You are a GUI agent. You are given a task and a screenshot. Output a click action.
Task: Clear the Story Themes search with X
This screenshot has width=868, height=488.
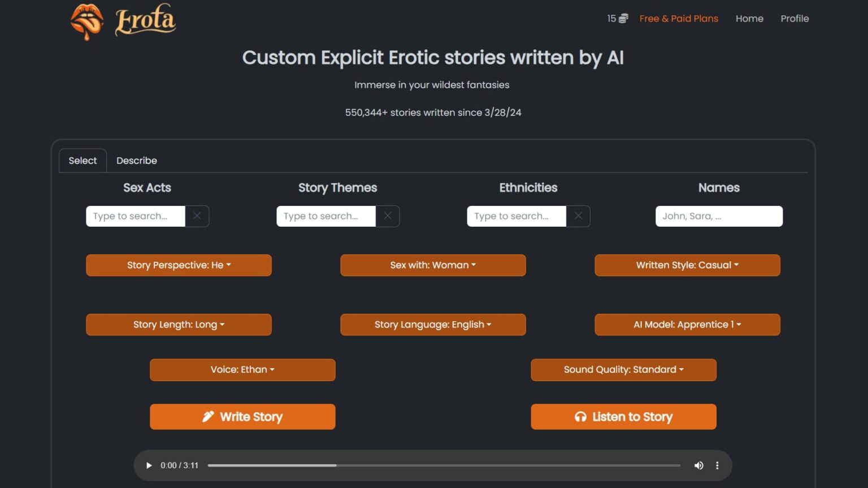388,216
